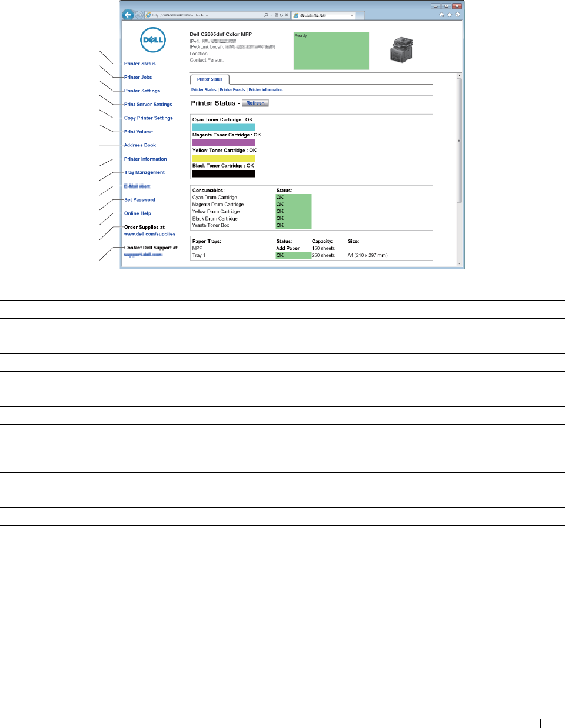Screen dimensions: 565x728
Task: Stop loading with the address bar X
Action: coord(287,15)
